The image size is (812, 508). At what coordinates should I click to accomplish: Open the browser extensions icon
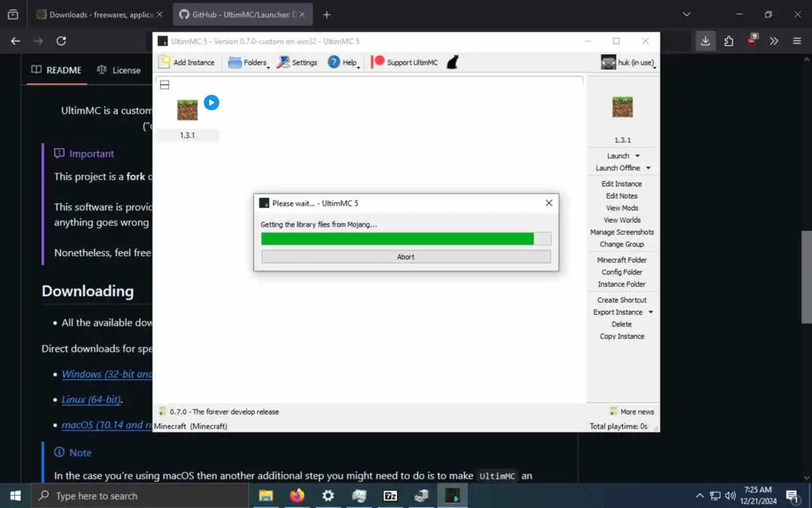(x=729, y=41)
